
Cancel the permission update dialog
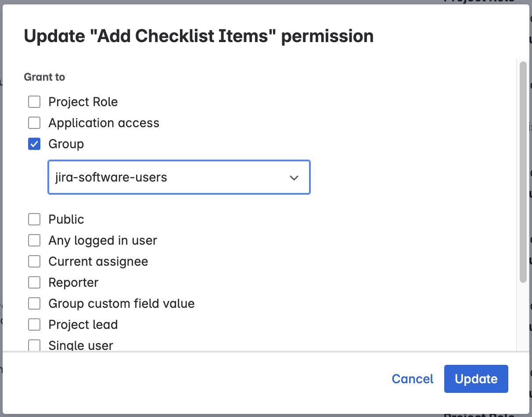point(412,379)
